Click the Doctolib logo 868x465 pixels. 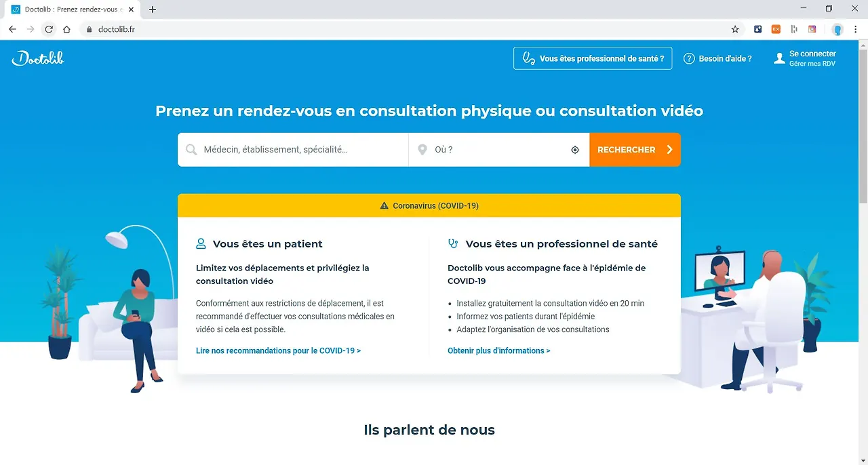coord(38,58)
